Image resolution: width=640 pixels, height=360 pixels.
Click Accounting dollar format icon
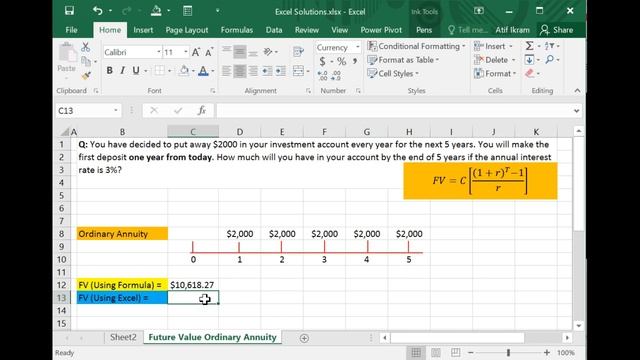(x=322, y=62)
